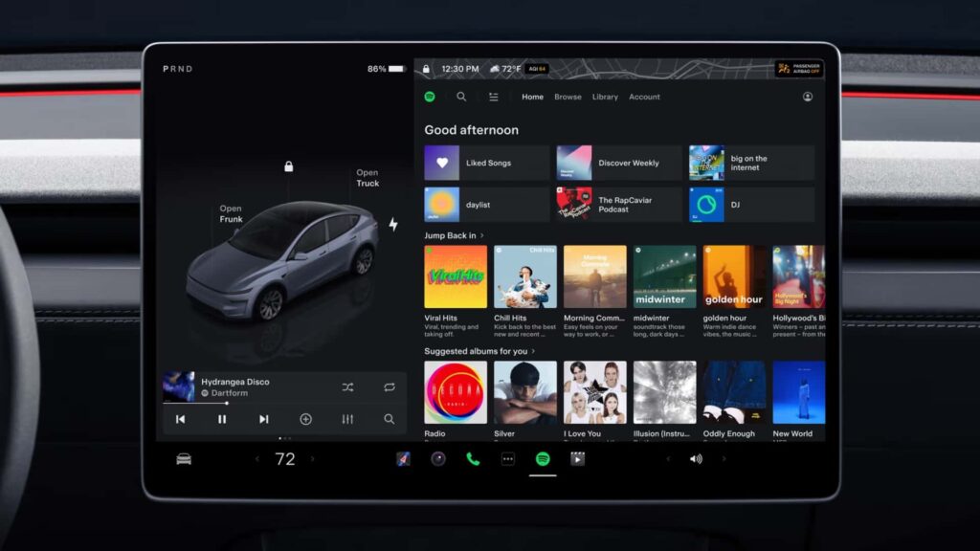The width and height of the screenshot is (980, 551).
Task: Increase temperature with right arrow
Action: pyautogui.click(x=313, y=459)
